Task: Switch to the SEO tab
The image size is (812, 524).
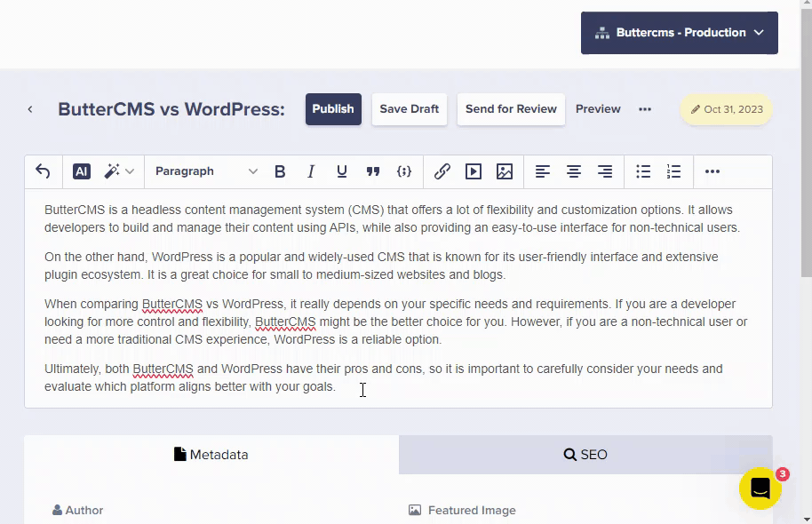Action: [585, 455]
